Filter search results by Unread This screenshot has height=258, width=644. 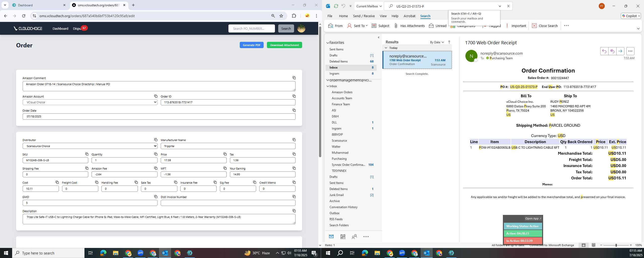438,26
